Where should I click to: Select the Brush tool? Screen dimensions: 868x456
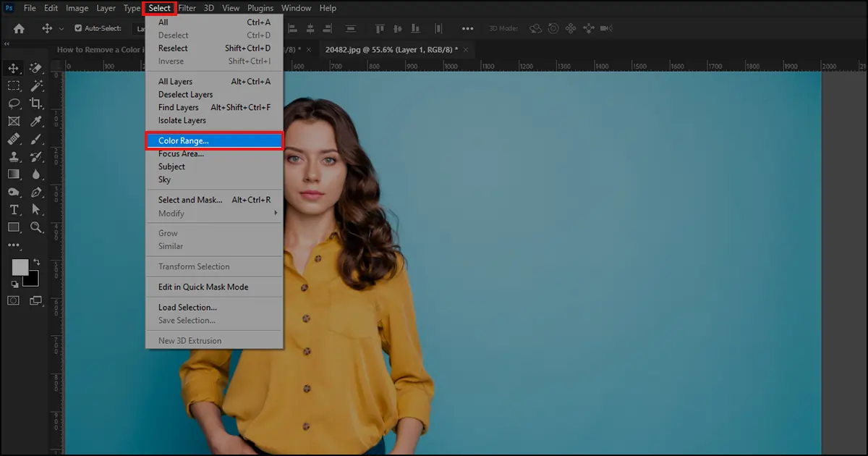36,138
